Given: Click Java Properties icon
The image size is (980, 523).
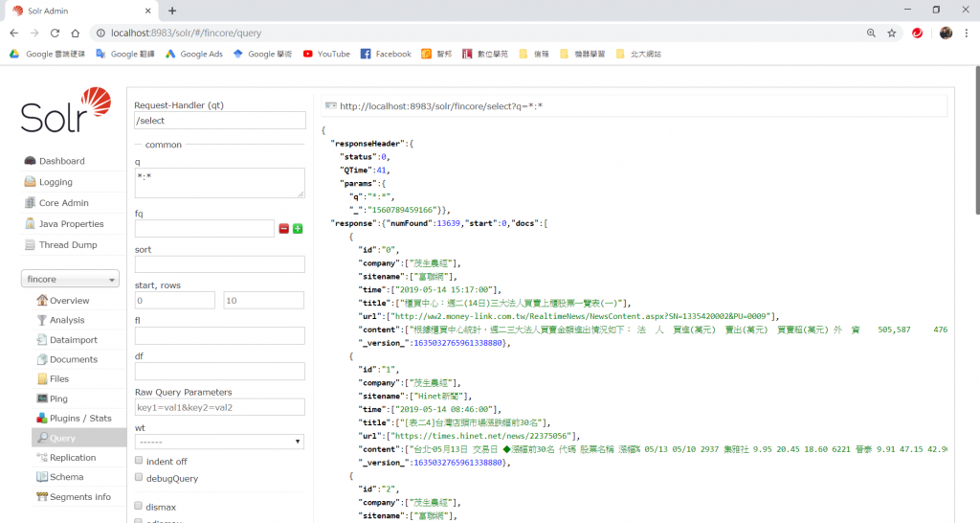Looking at the screenshot, I should (30, 223).
